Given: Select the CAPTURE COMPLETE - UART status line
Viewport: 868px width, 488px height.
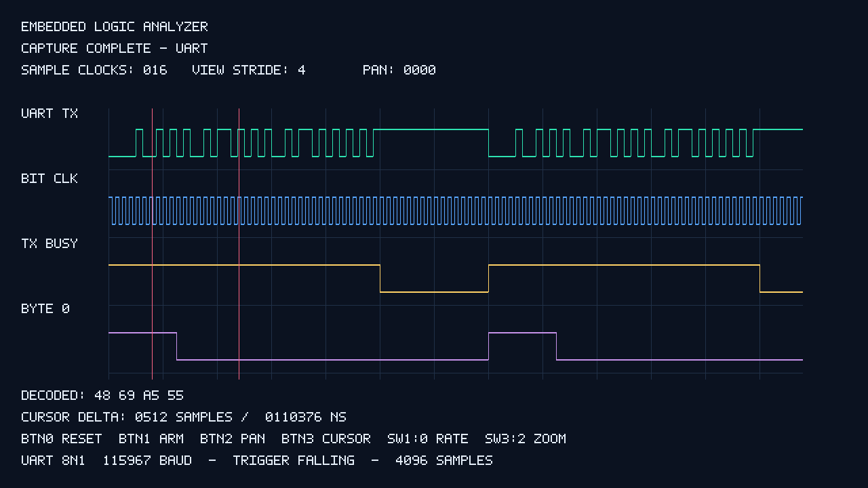Looking at the screenshot, I should (115, 49).
